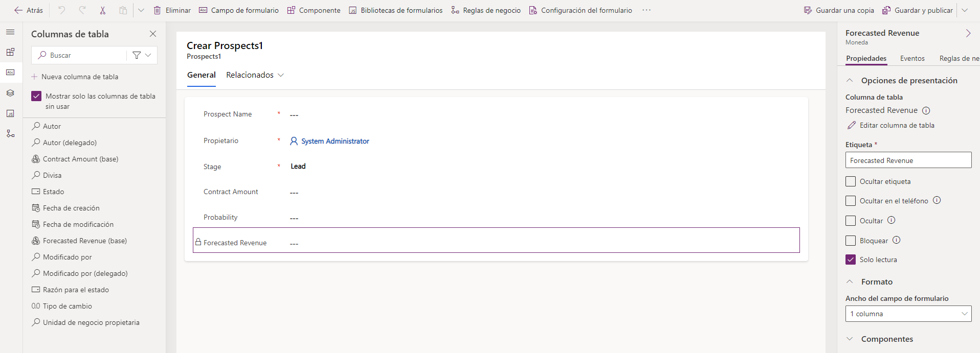The width and height of the screenshot is (980, 353).
Task: Click the Buscar search field
Action: pos(79,55)
